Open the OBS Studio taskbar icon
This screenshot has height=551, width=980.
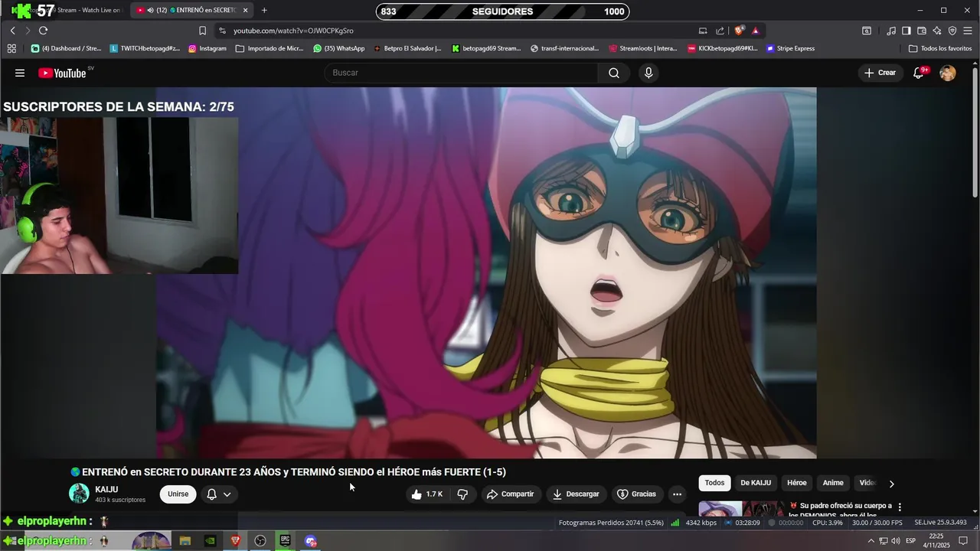coord(260,541)
